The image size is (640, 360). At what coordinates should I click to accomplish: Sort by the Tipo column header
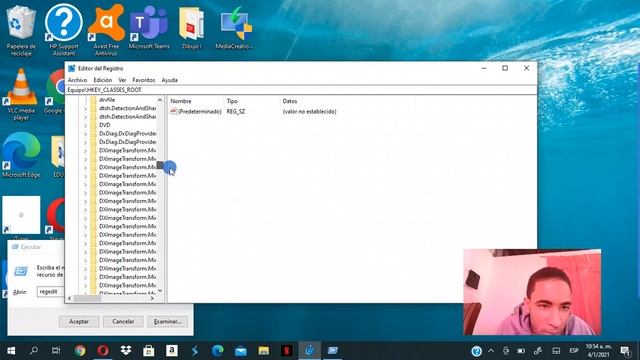232,101
